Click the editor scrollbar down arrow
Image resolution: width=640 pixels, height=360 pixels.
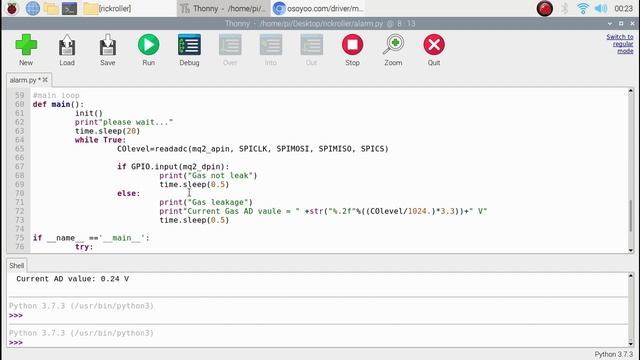click(x=631, y=250)
